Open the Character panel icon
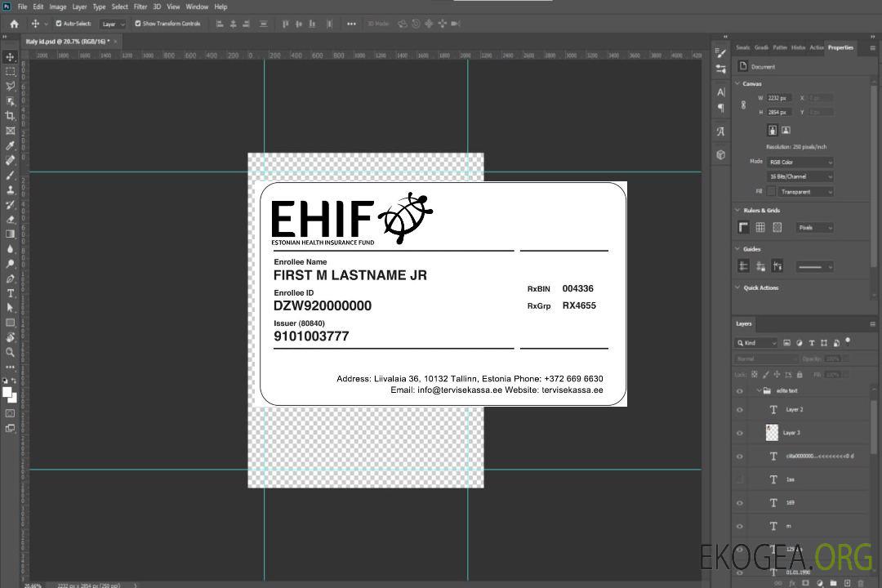 721,91
